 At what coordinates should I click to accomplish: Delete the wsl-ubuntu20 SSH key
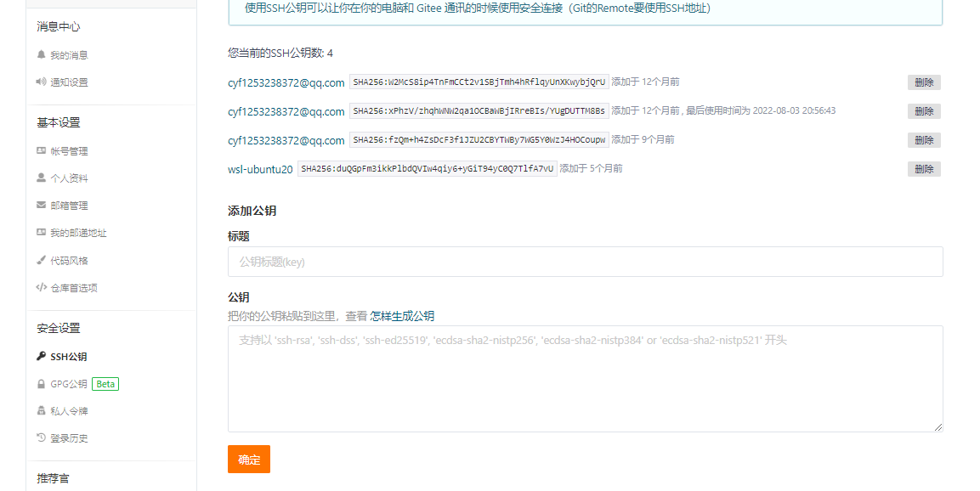click(924, 168)
